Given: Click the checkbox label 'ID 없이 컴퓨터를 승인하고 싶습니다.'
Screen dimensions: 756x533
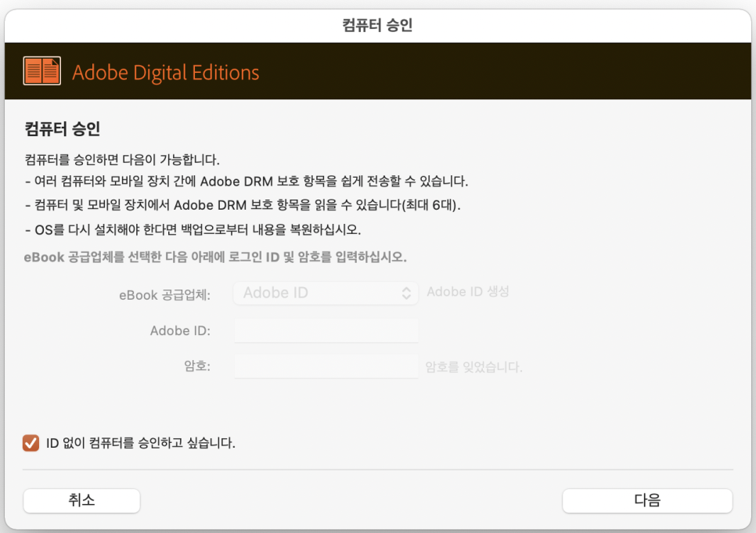Looking at the screenshot, I should point(141,443).
